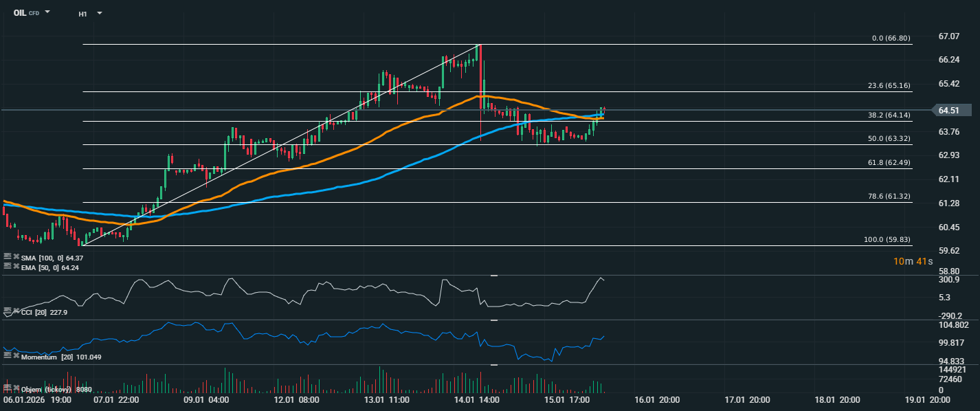Screen dimensions: 980x411
Task: Open SMA indicator settings icon
Action: click(x=8, y=257)
